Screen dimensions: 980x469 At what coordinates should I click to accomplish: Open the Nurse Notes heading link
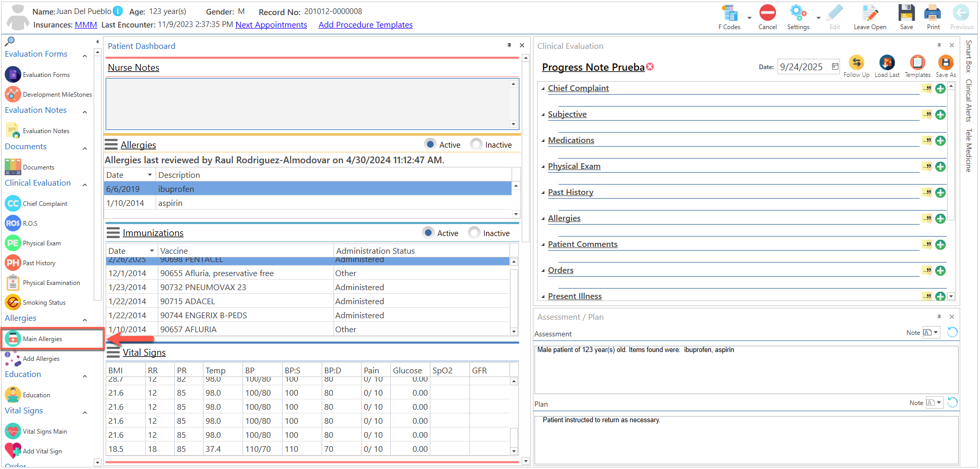[133, 68]
